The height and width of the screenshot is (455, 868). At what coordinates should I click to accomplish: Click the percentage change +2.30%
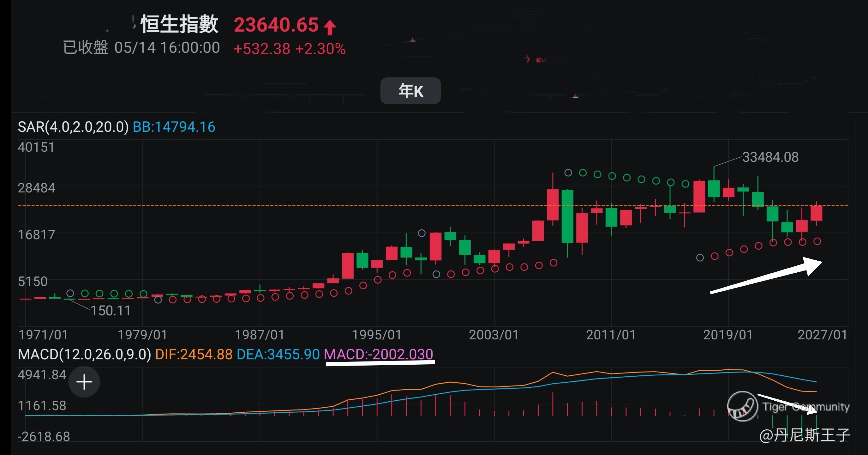[x=320, y=49]
